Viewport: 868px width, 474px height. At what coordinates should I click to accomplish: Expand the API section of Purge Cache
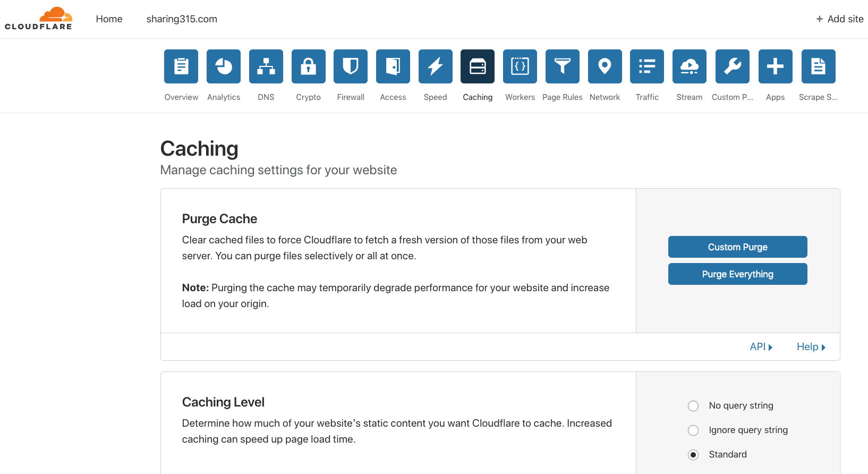761,347
